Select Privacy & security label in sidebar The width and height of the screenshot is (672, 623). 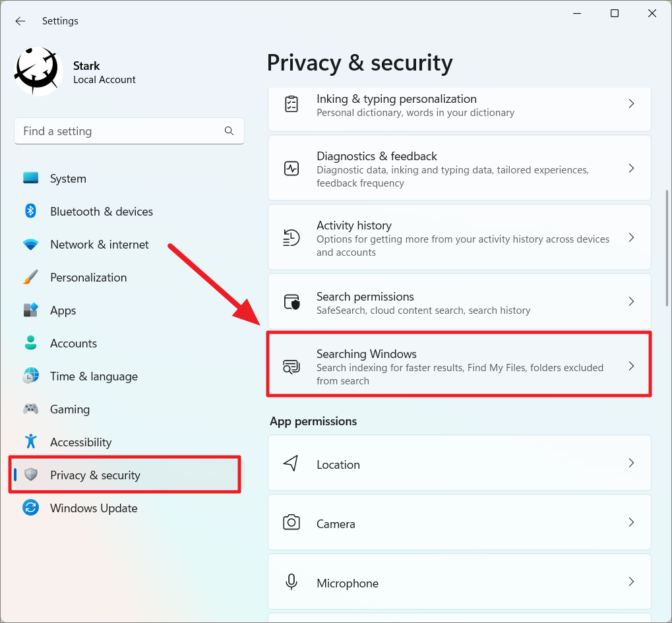(x=95, y=475)
